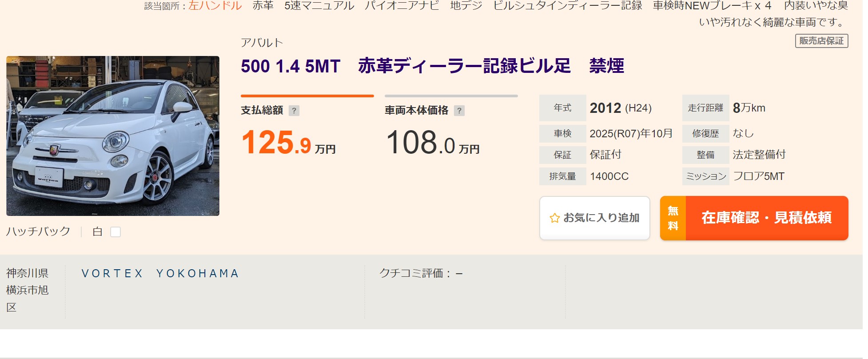This screenshot has width=868, height=359.
Task: Click the white color swatch next to 白
Action: point(115,232)
